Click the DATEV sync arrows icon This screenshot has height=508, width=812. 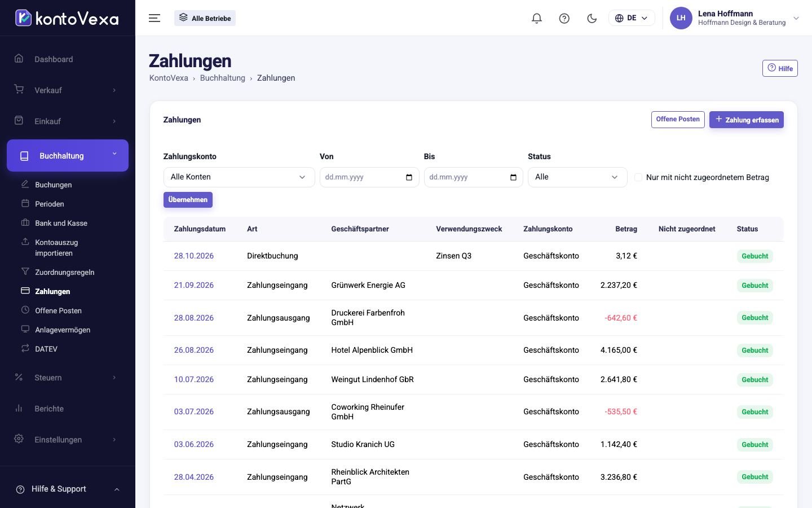click(x=25, y=348)
